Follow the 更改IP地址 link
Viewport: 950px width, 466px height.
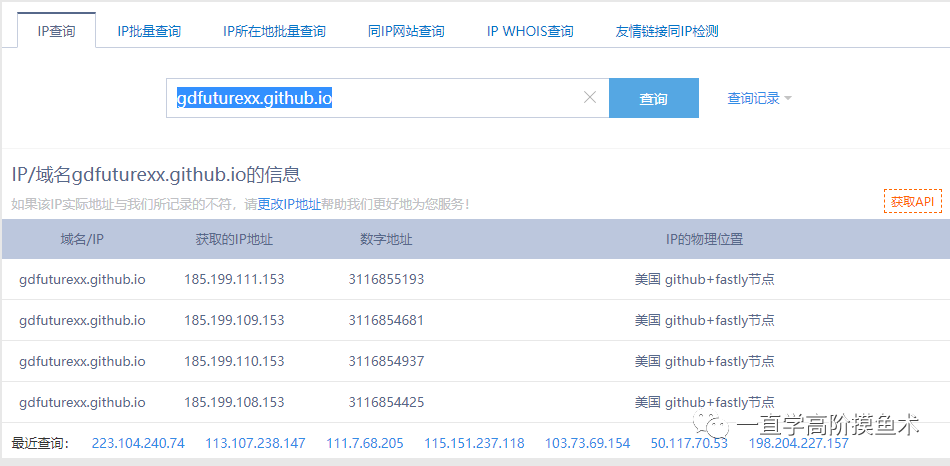pos(289,205)
